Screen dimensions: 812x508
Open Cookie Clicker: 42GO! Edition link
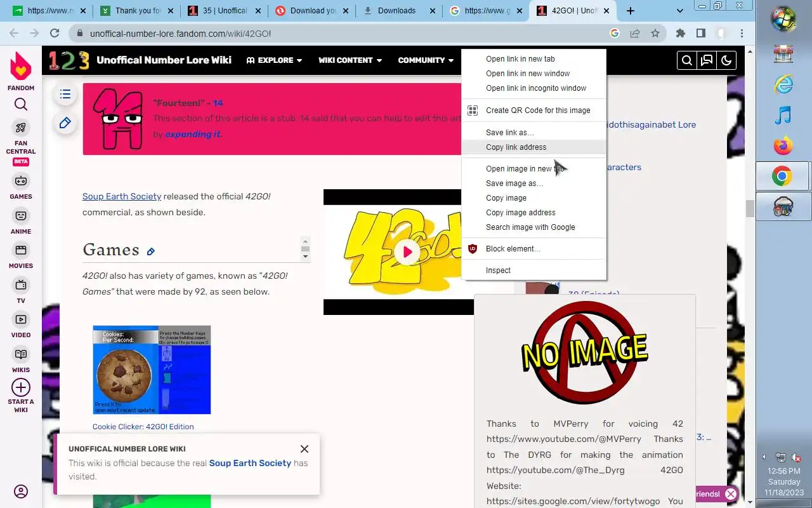(x=143, y=427)
